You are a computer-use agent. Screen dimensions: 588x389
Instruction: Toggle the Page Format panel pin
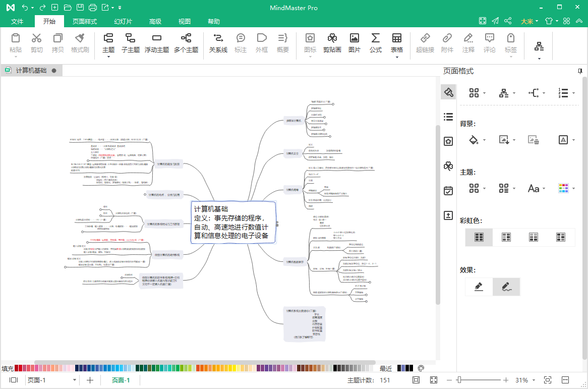point(580,71)
